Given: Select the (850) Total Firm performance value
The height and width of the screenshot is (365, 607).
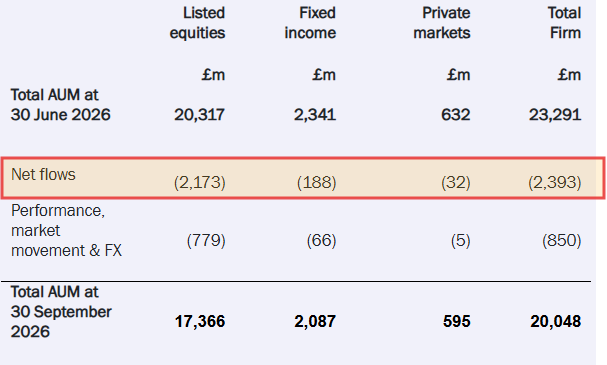Looking at the screenshot, I should click(x=562, y=240).
